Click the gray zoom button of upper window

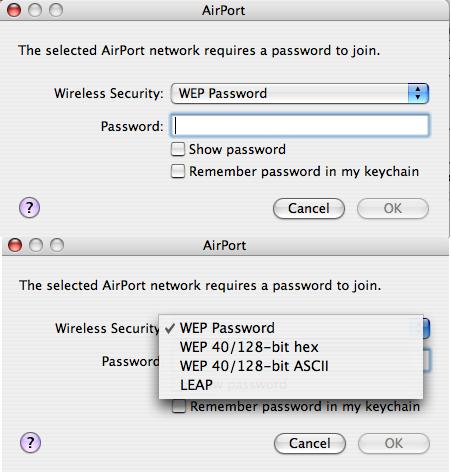tap(56, 10)
